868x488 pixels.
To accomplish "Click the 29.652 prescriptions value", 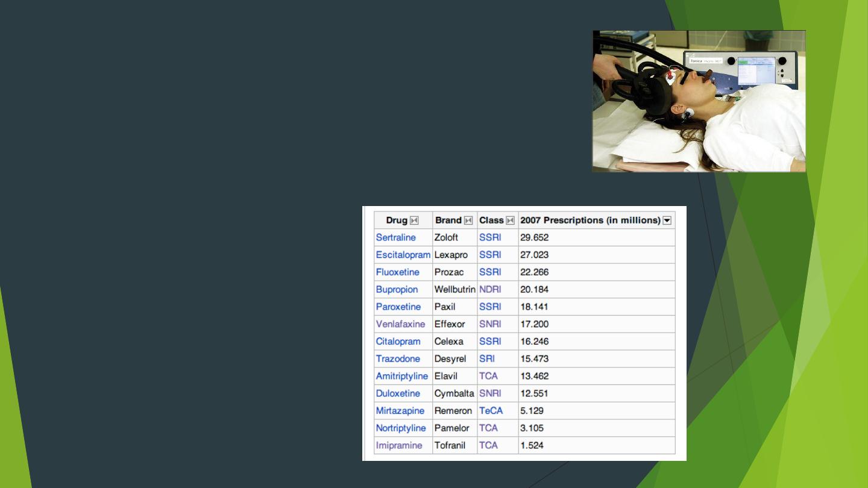I will (535, 237).
